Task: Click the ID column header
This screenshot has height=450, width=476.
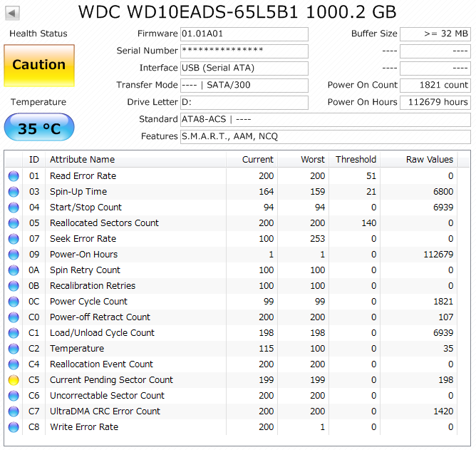Action: coord(34,160)
